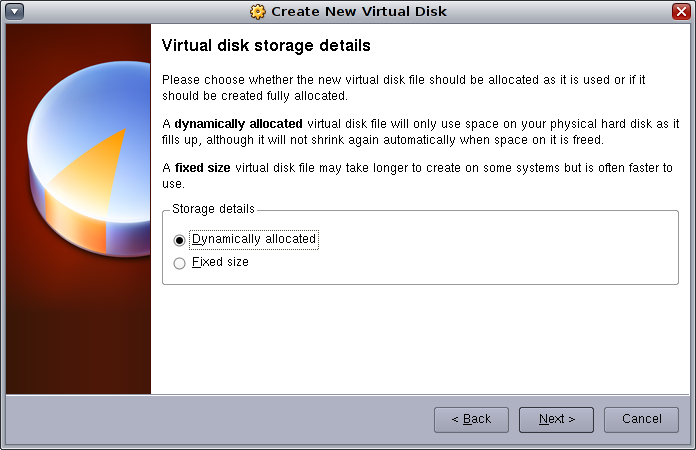Click the "Storage details" group box label
696x450 pixels.
(213, 209)
